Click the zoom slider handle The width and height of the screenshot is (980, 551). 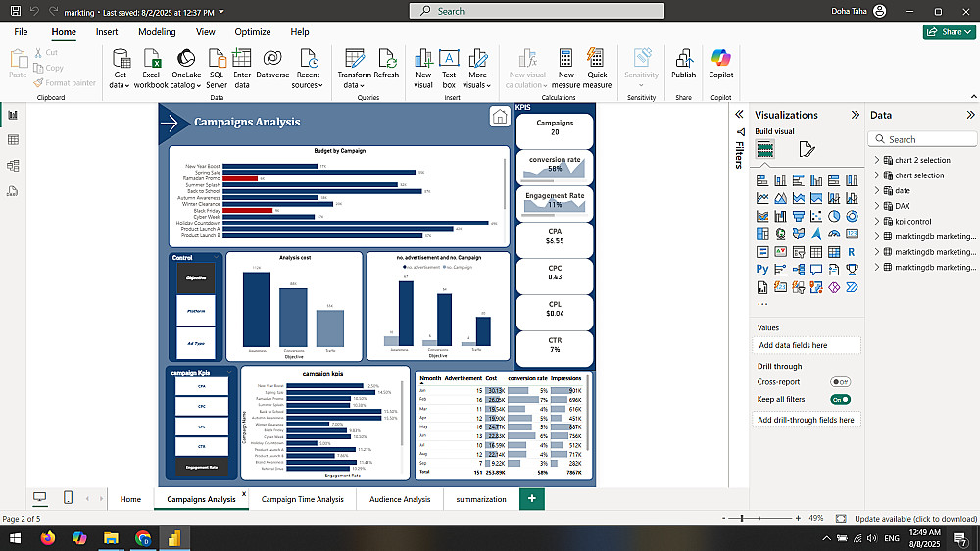[742, 518]
